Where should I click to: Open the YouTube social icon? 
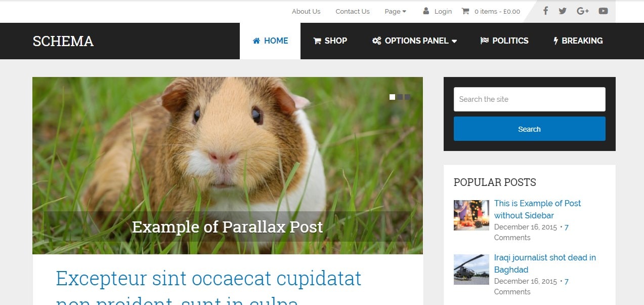pos(603,11)
